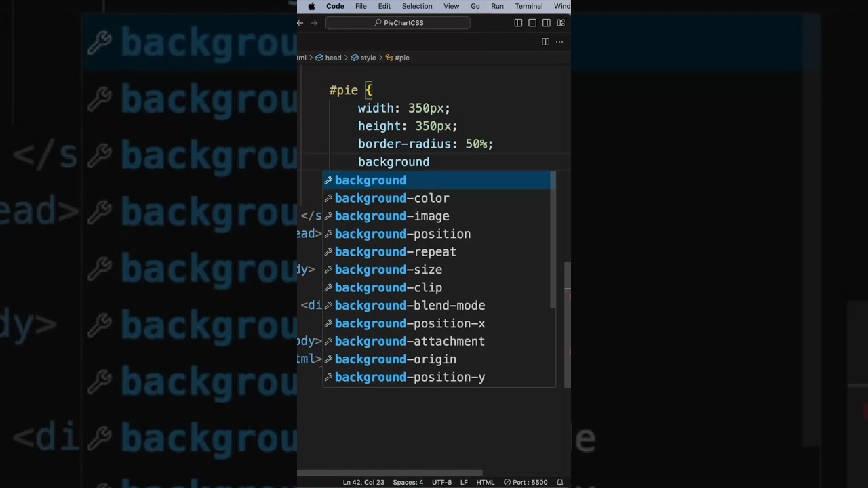Go forward with the navigation arrow

314,23
